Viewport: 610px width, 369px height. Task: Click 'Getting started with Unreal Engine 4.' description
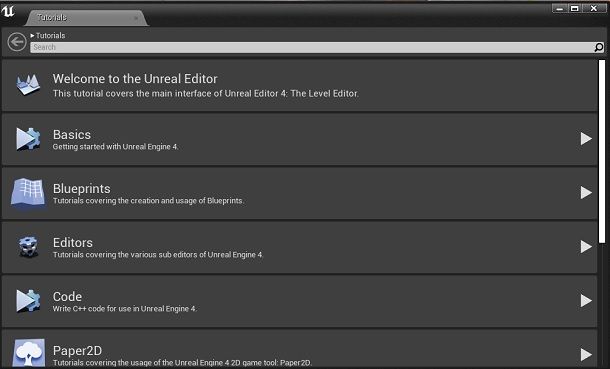pyautogui.click(x=116, y=147)
